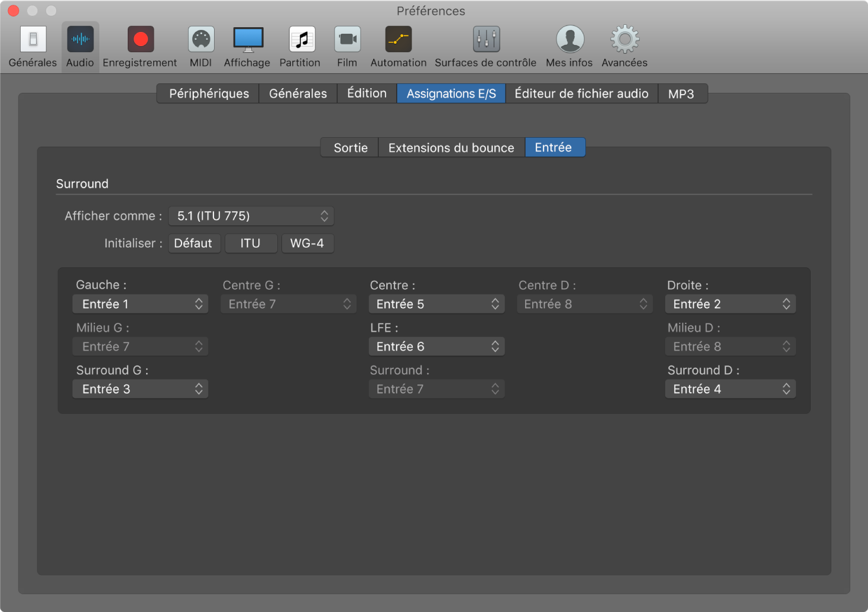Change the Surround D input assignment

click(x=730, y=389)
